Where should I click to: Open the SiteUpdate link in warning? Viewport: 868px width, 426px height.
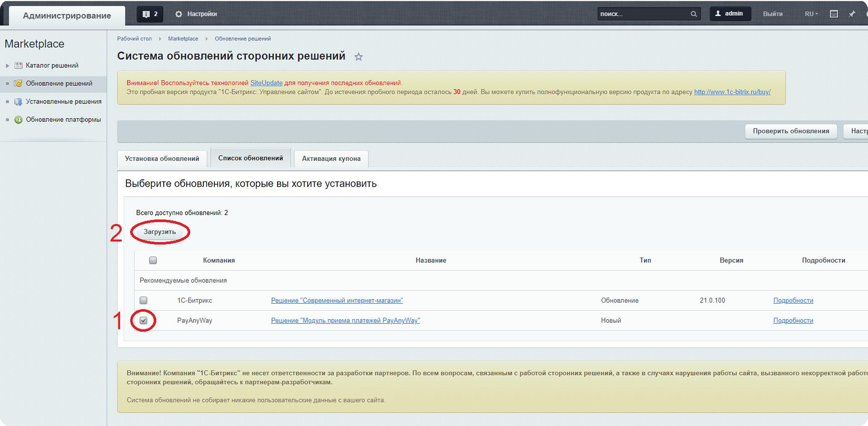coord(266,83)
